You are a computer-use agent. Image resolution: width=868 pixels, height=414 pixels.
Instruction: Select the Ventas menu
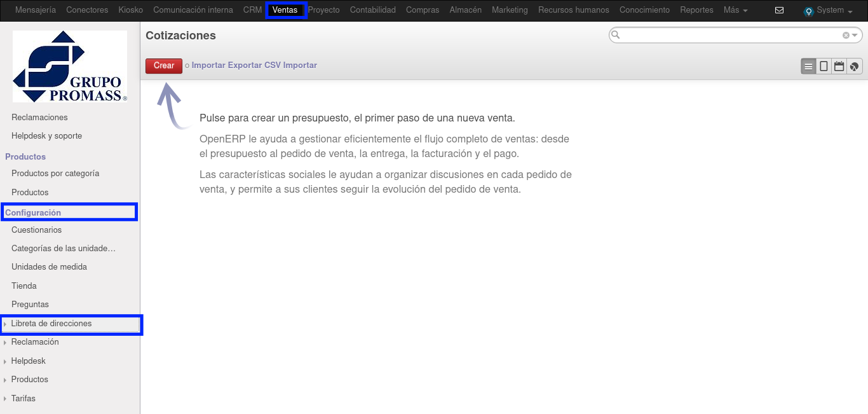(285, 10)
